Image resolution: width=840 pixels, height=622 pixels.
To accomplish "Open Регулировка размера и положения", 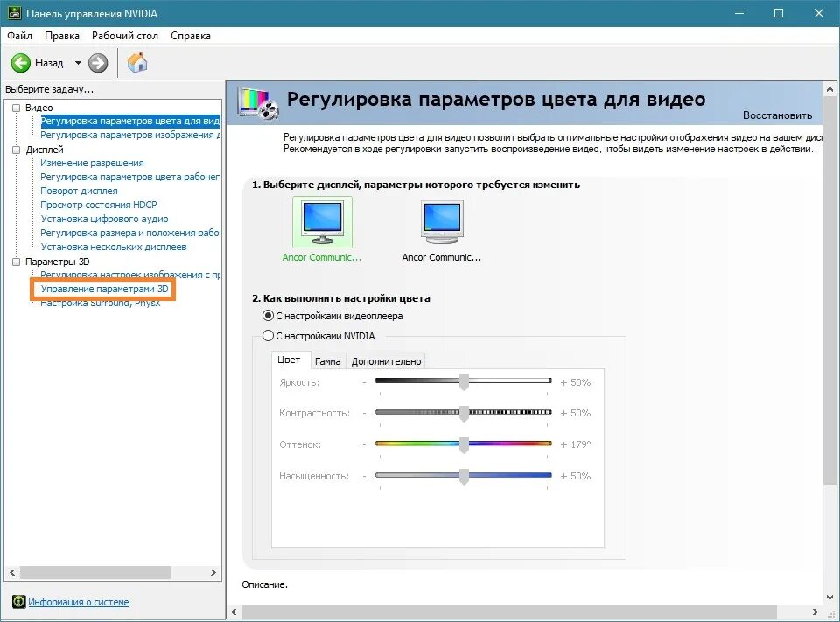I will pos(130,233).
